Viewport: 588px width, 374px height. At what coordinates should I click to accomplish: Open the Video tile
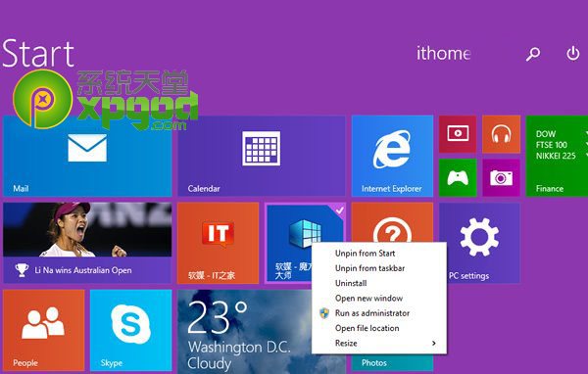coord(458,134)
